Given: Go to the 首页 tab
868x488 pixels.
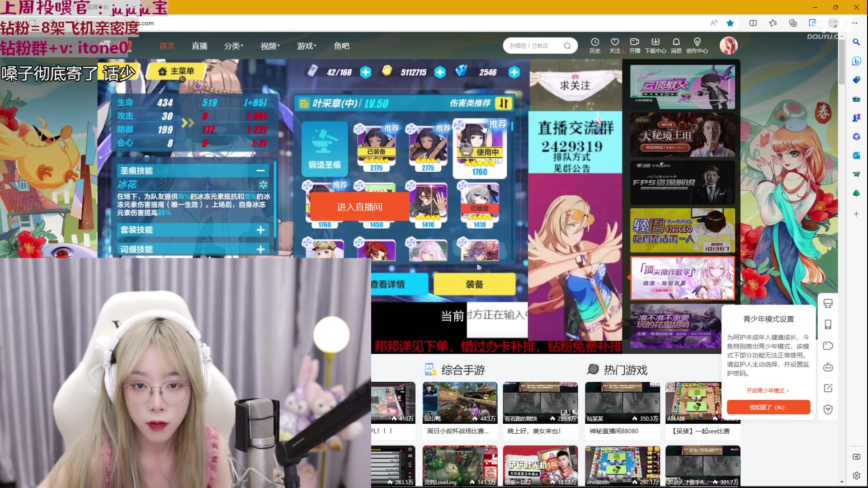Looking at the screenshot, I should 167,46.
